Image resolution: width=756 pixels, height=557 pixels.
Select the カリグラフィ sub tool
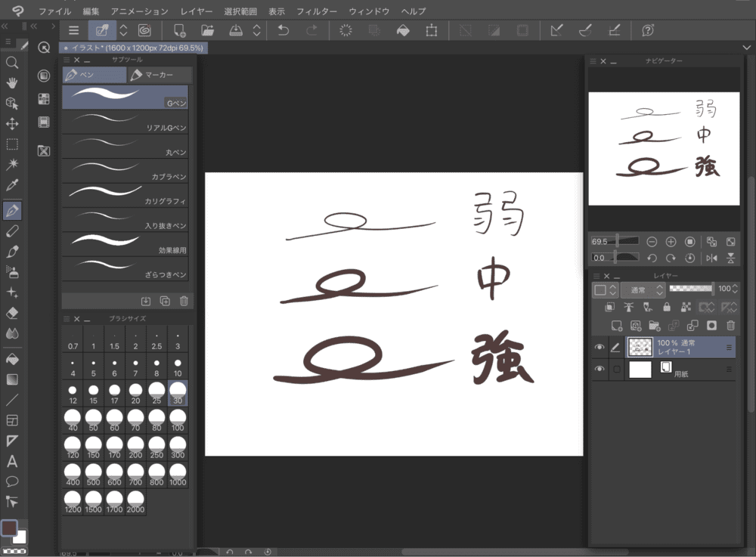pyautogui.click(x=125, y=196)
